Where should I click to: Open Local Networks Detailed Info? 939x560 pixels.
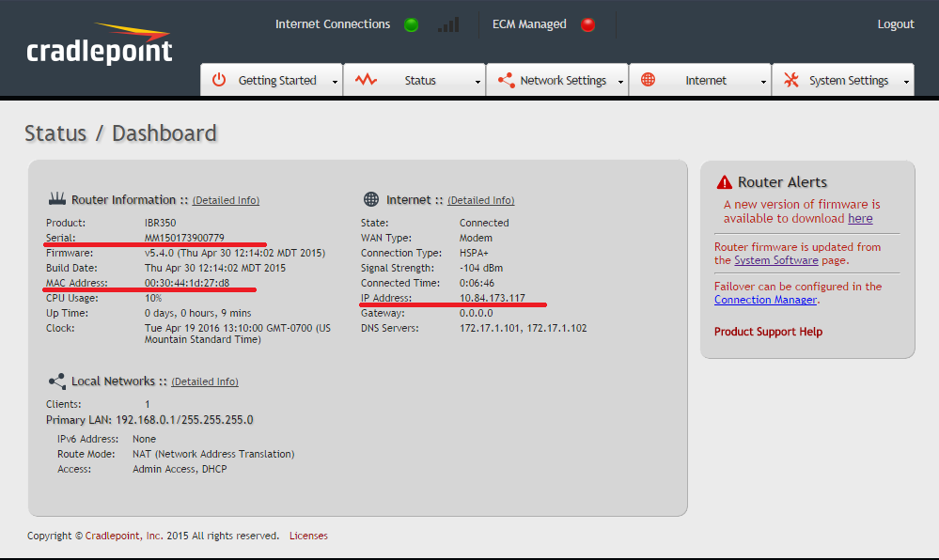(x=205, y=381)
